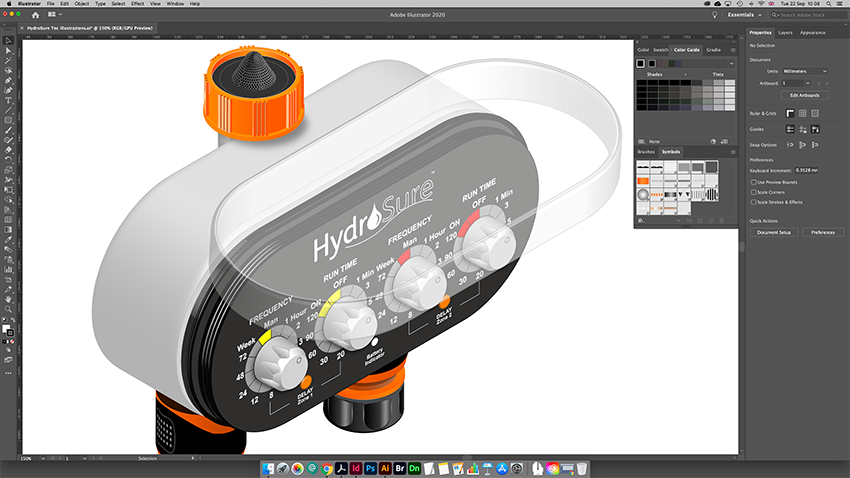
Task: Open the Object menu
Action: tap(82, 4)
